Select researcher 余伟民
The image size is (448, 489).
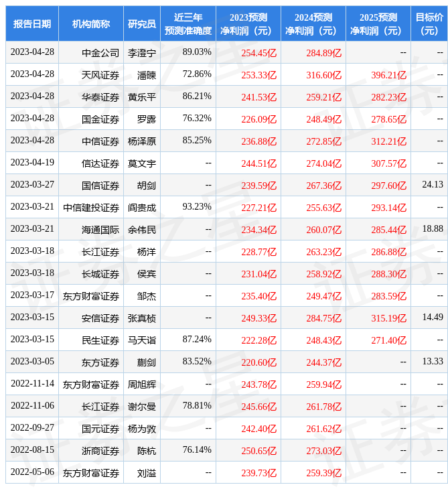pyautogui.click(x=142, y=230)
